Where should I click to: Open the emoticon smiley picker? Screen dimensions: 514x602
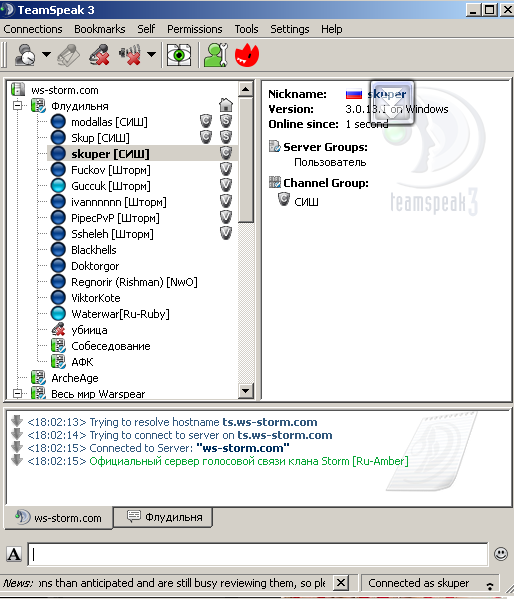[x=501, y=554]
